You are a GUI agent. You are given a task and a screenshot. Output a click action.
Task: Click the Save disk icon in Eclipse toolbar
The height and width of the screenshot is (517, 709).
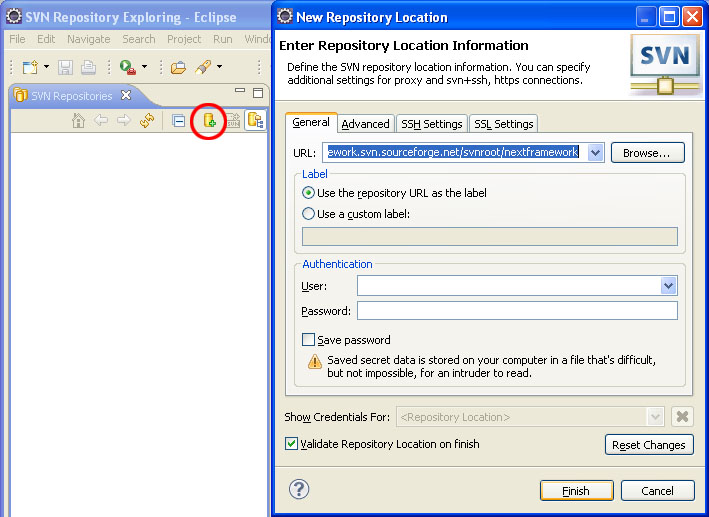[x=65, y=67]
